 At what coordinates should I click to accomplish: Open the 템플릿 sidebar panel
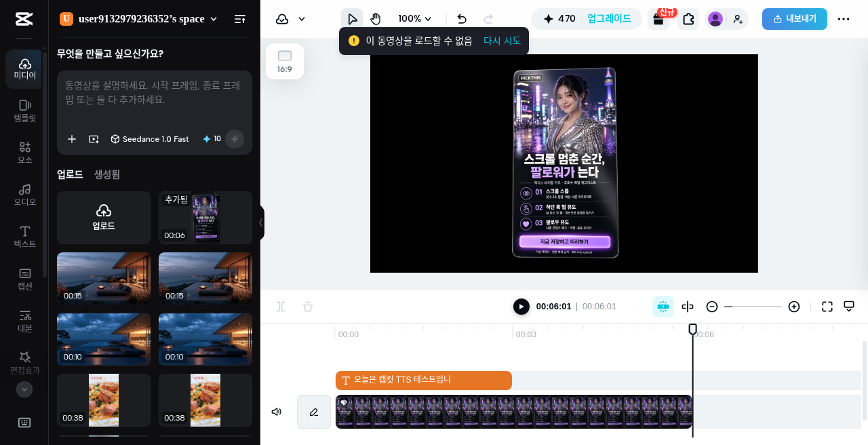click(x=24, y=111)
